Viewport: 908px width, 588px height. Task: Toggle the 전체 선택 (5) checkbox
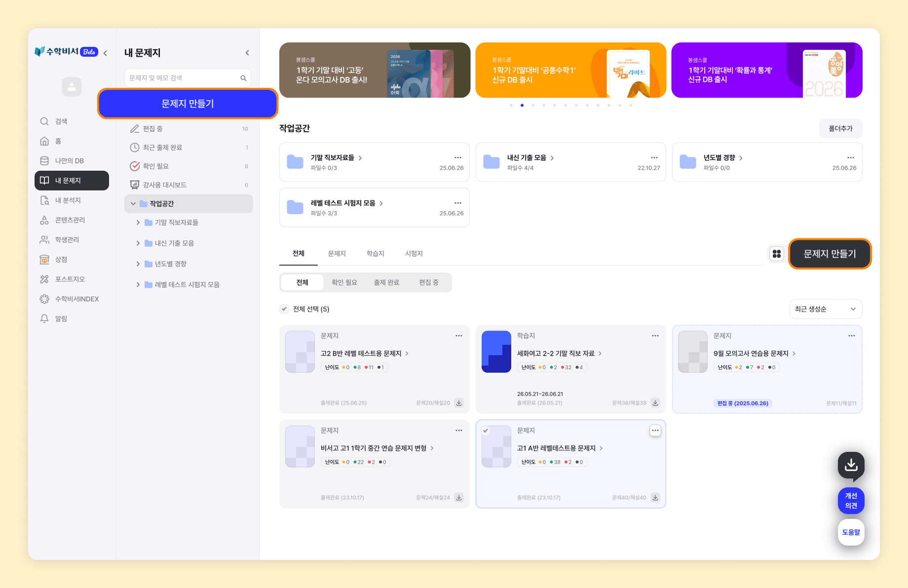(x=284, y=309)
